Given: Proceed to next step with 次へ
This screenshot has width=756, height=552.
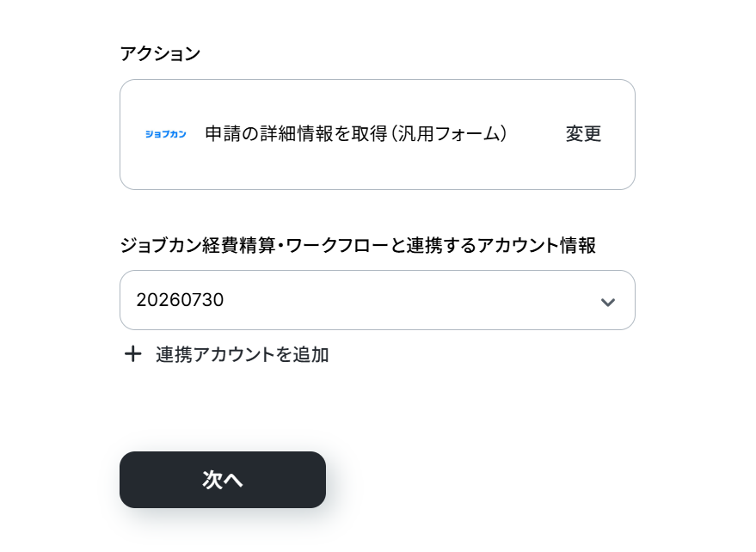Looking at the screenshot, I should point(222,480).
